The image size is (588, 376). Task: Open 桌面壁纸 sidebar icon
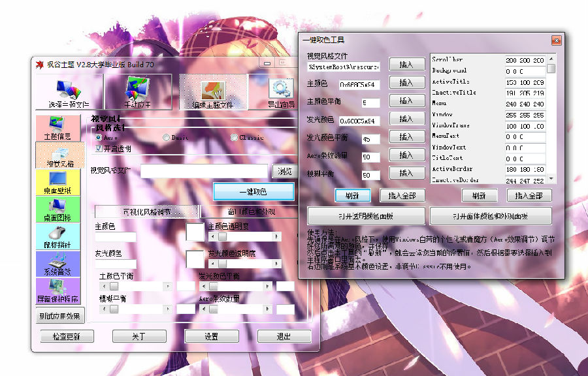point(57,182)
